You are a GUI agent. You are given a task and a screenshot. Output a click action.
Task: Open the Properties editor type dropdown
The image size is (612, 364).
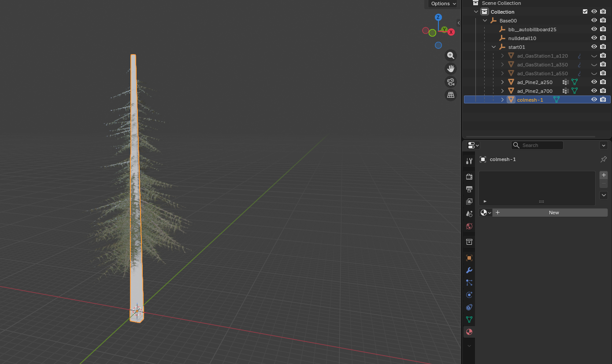pos(474,145)
